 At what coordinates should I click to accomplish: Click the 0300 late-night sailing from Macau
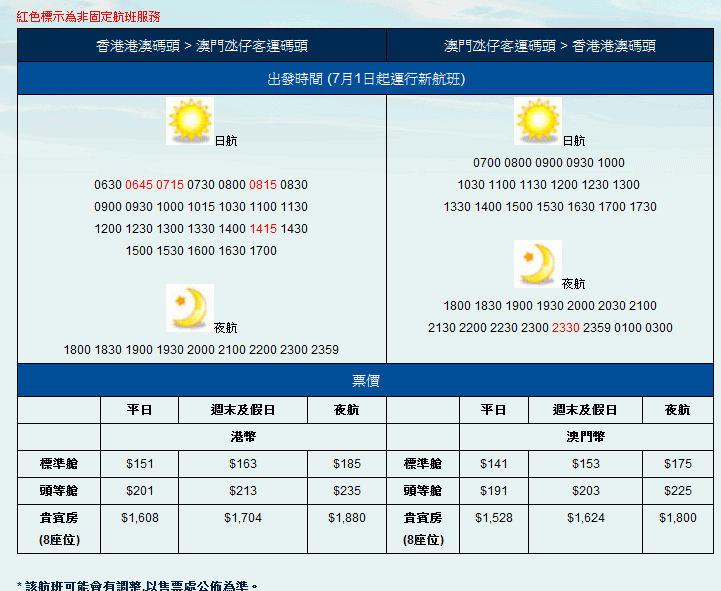pos(660,328)
